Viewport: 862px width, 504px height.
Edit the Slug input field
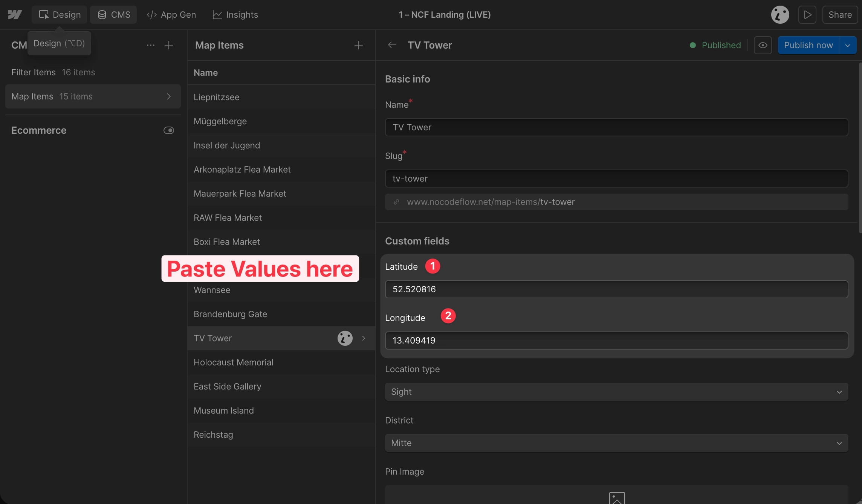pos(616,179)
